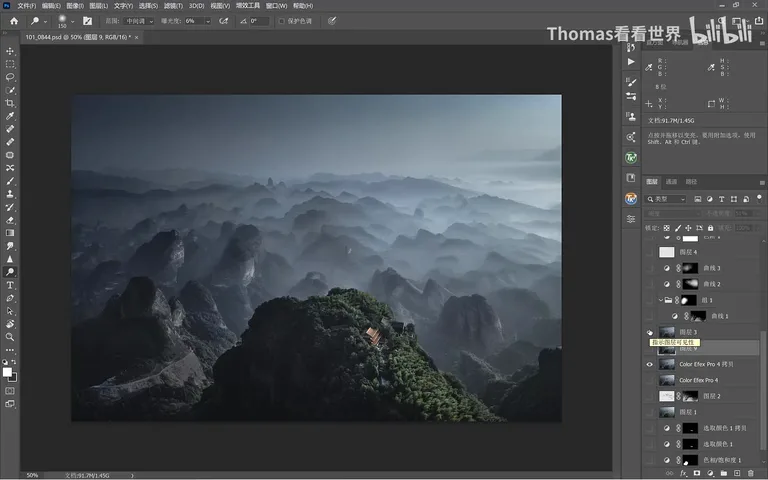Toggle visibility of 色相/饱和度 1 layer

pos(649,460)
